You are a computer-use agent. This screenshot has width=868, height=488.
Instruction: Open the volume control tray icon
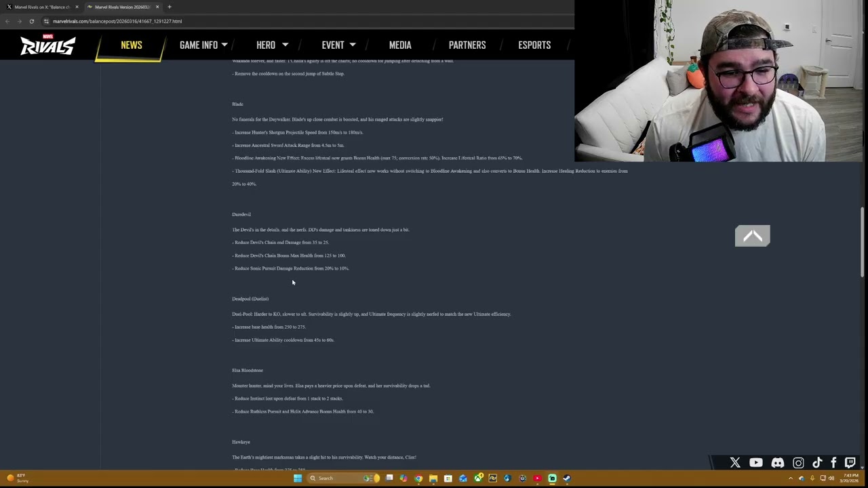point(831,479)
